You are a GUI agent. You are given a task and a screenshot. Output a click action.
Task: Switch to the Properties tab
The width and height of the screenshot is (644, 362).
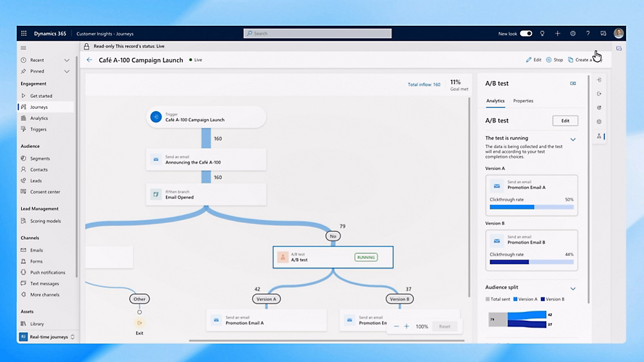pyautogui.click(x=523, y=101)
